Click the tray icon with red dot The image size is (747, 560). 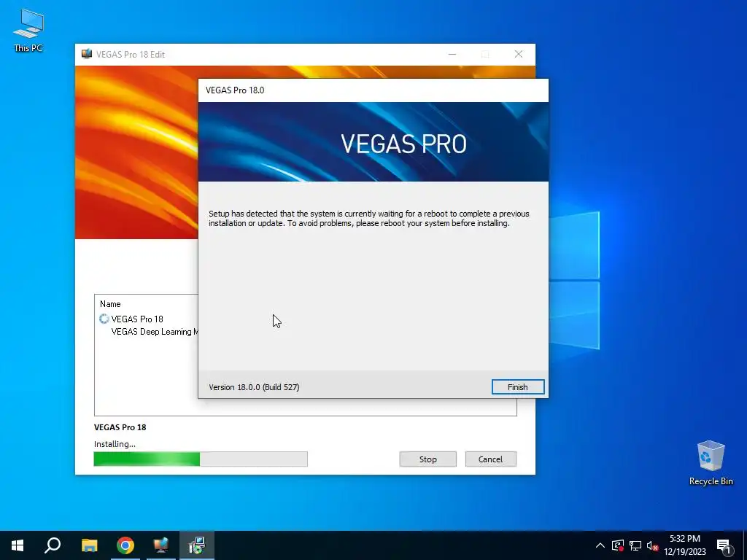click(618, 545)
